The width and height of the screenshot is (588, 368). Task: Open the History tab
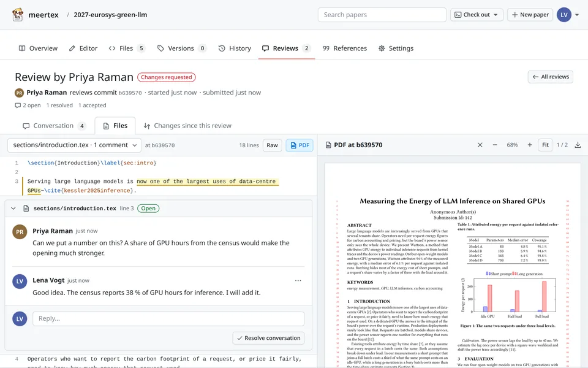235,48
